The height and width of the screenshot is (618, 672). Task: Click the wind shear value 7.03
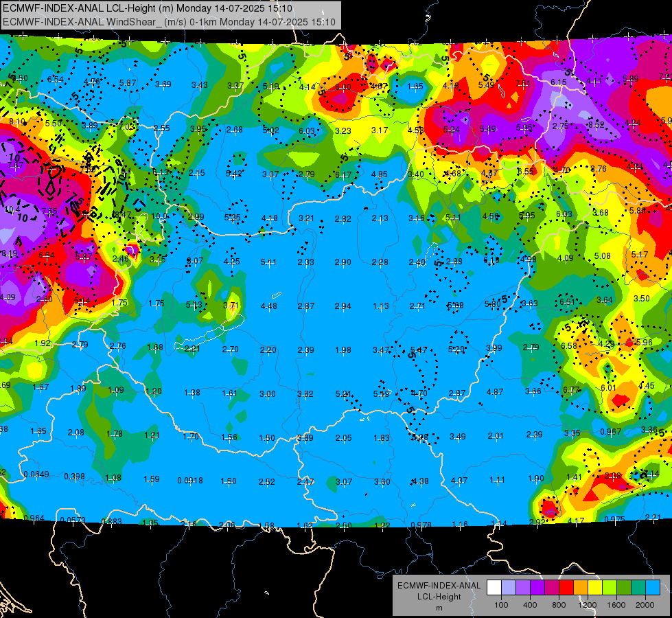click(x=127, y=127)
